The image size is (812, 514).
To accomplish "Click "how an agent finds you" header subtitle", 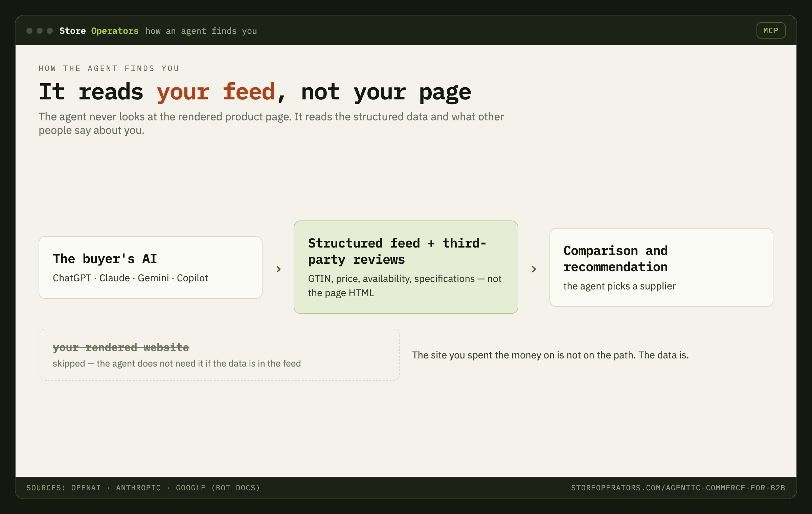I will click(201, 31).
